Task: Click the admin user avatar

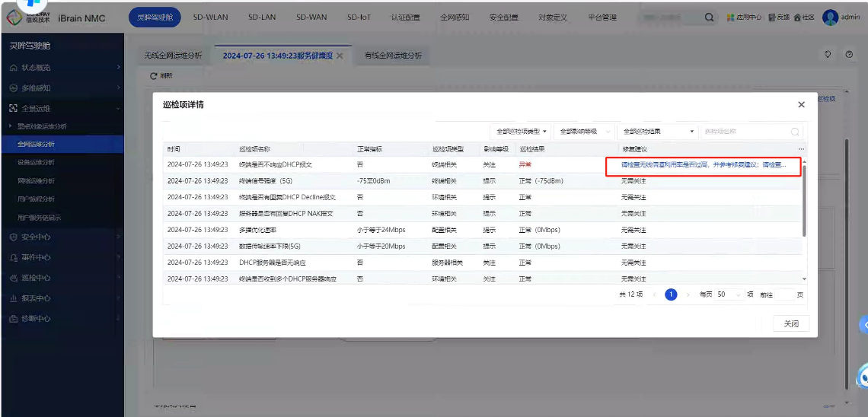Action: click(x=830, y=18)
